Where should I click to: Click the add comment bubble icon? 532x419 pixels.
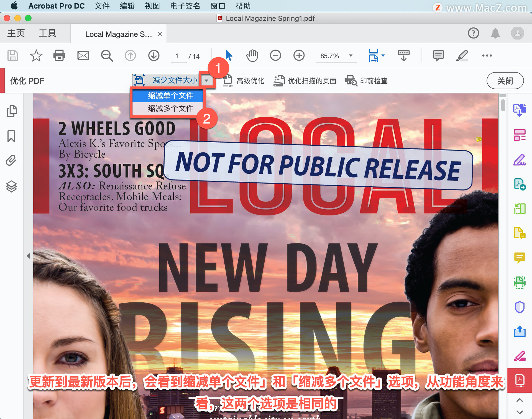click(438, 55)
